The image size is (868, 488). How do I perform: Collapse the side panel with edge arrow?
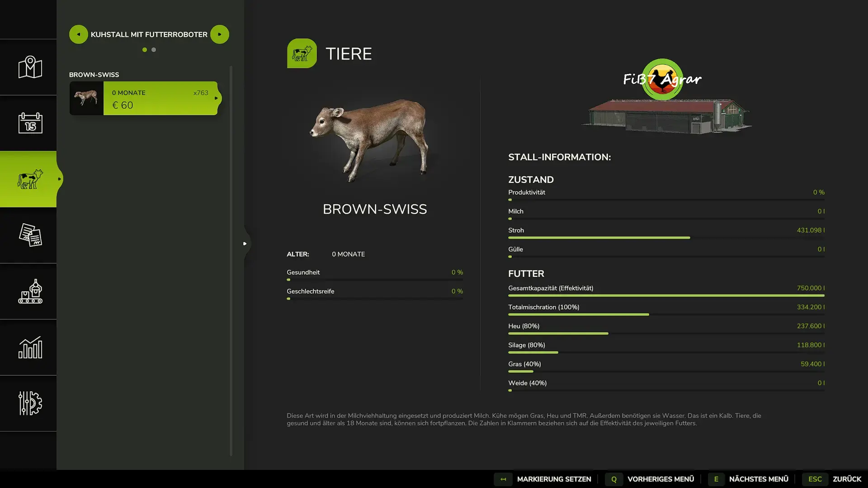[x=245, y=244]
